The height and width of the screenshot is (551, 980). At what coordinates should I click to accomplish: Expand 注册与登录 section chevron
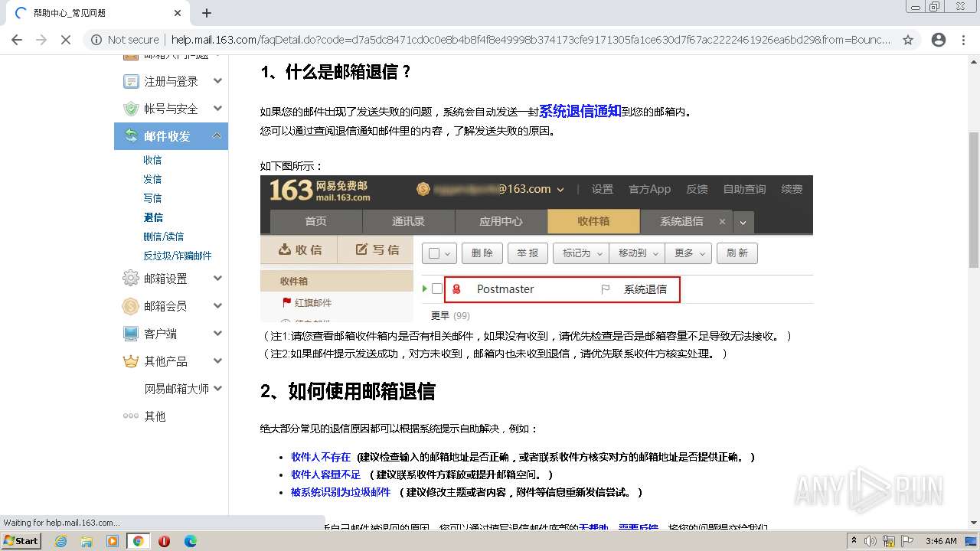click(217, 81)
